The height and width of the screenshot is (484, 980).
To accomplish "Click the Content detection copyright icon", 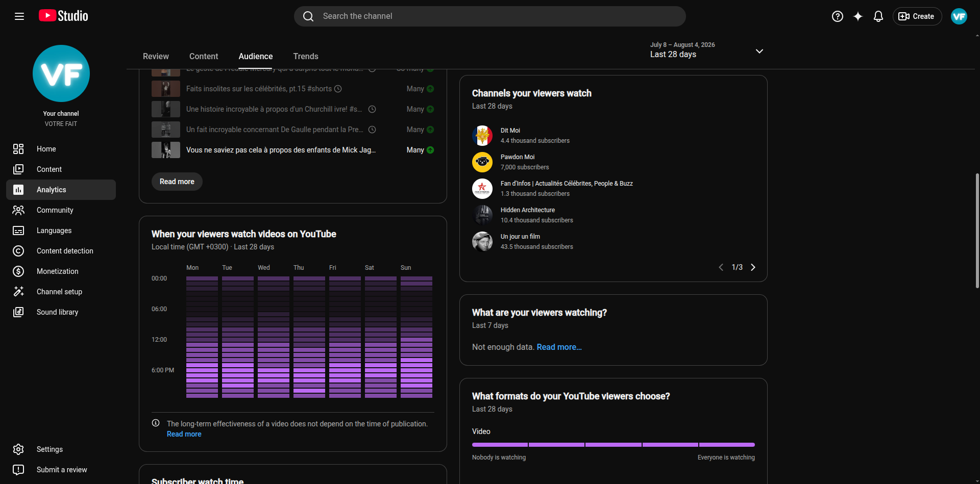I will click(18, 251).
